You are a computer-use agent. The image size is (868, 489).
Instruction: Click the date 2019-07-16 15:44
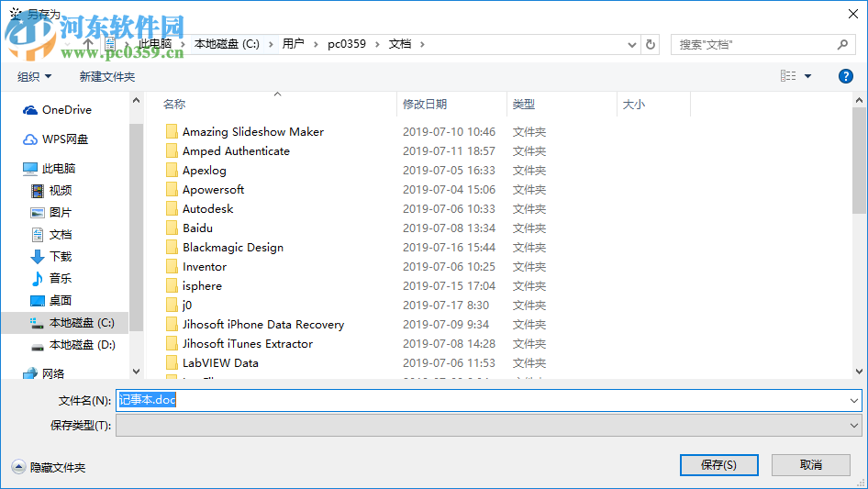pos(449,248)
